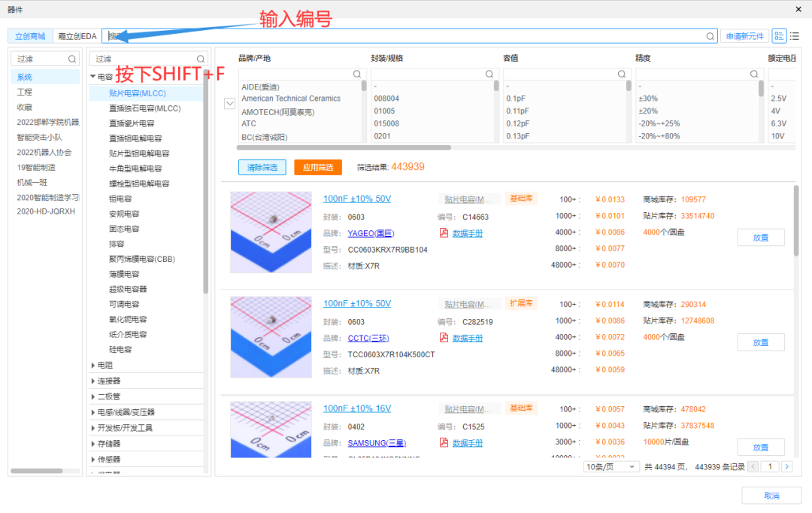Click search icon in capacitance filter column
Viewport: 812px width, 513px height.
point(622,74)
